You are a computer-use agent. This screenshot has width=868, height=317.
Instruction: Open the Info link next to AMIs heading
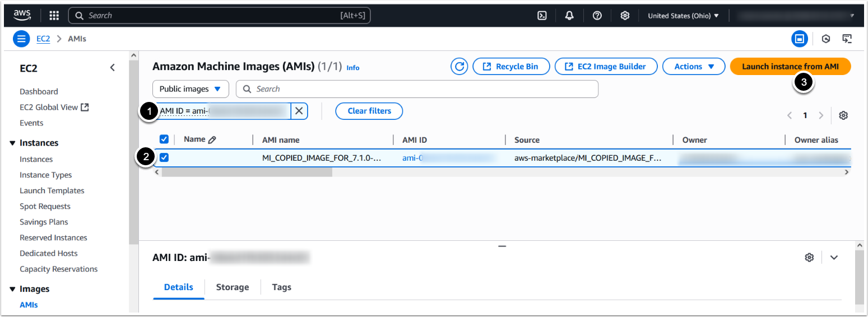coord(353,68)
